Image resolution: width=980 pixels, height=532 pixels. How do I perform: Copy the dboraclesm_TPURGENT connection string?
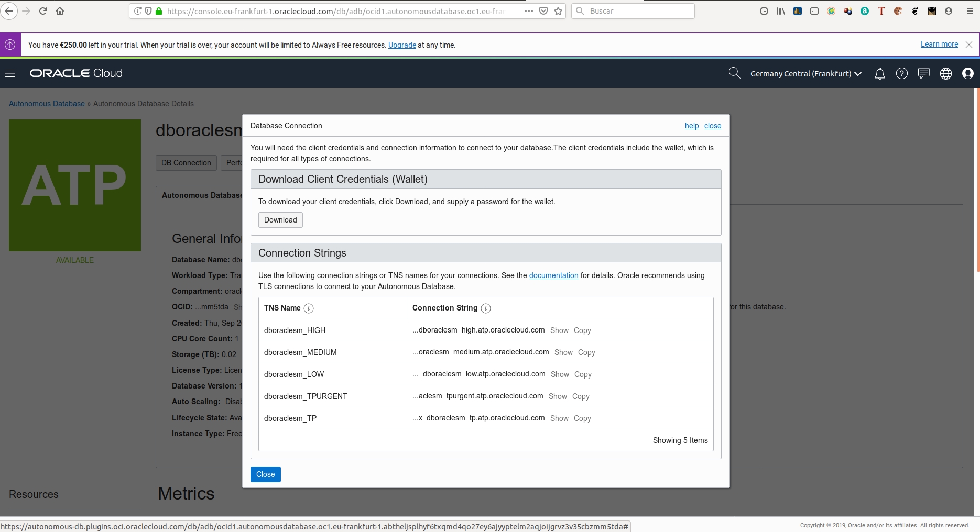pyautogui.click(x=581, y=396)
